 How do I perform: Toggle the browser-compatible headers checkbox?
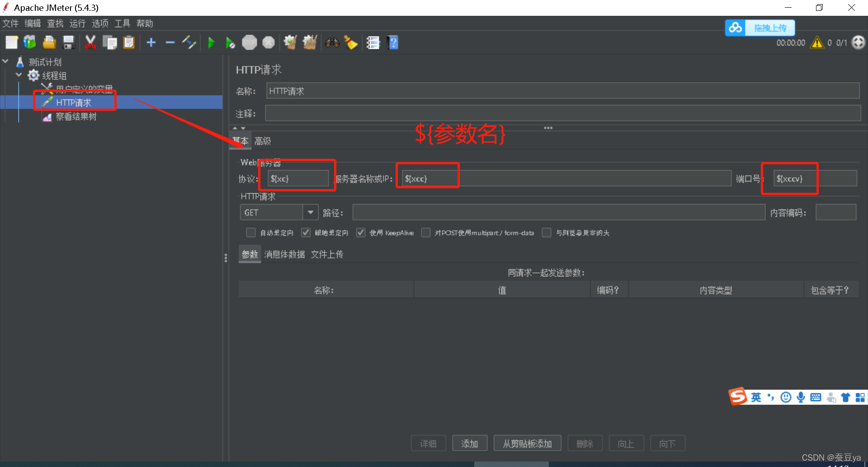(x=547, y=233)
